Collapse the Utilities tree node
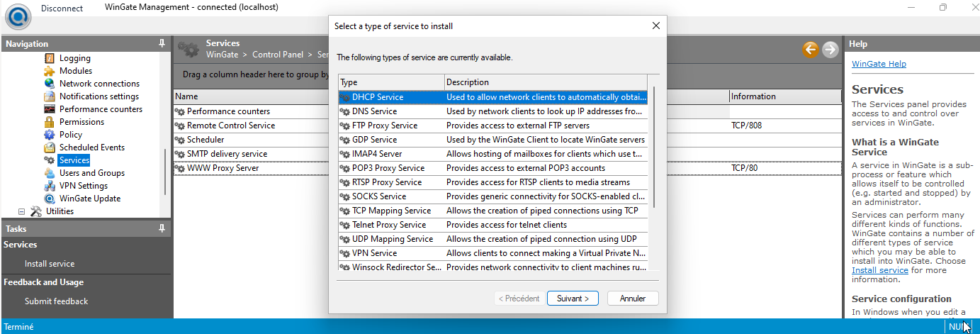980x334 pixels. click(x=21, y=211)
